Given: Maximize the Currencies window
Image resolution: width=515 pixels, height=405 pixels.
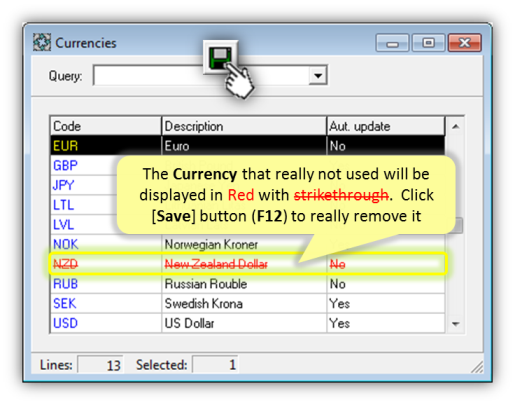Looking at the screenshot, I should coord(428,43).
